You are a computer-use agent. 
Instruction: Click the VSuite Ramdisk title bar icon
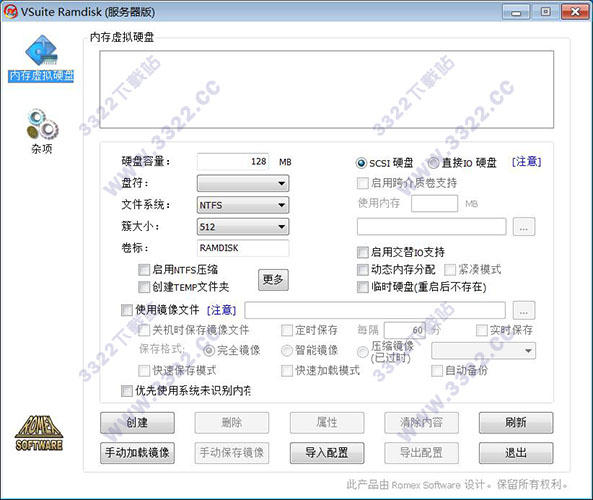[x=10, y=12]
